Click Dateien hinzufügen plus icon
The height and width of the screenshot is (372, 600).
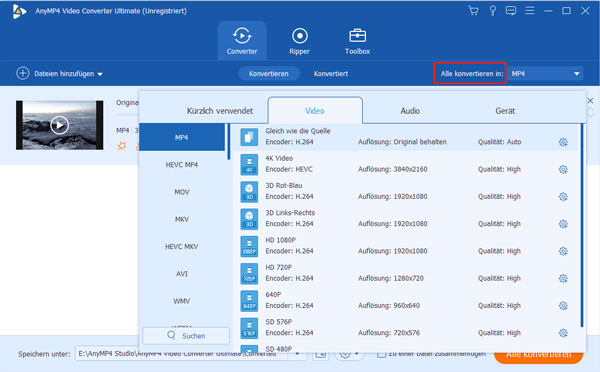23,73
